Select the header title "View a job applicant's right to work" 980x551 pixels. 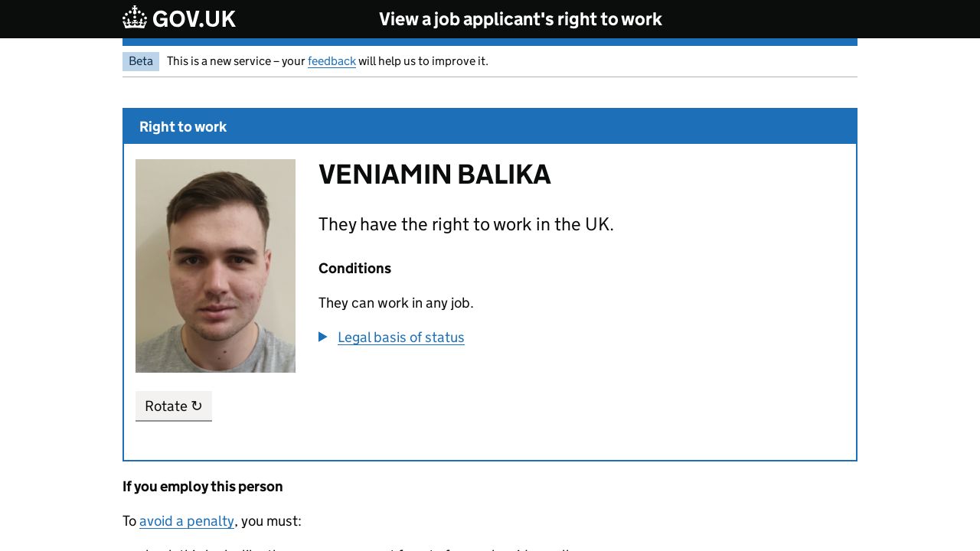[x=520, y=19]
